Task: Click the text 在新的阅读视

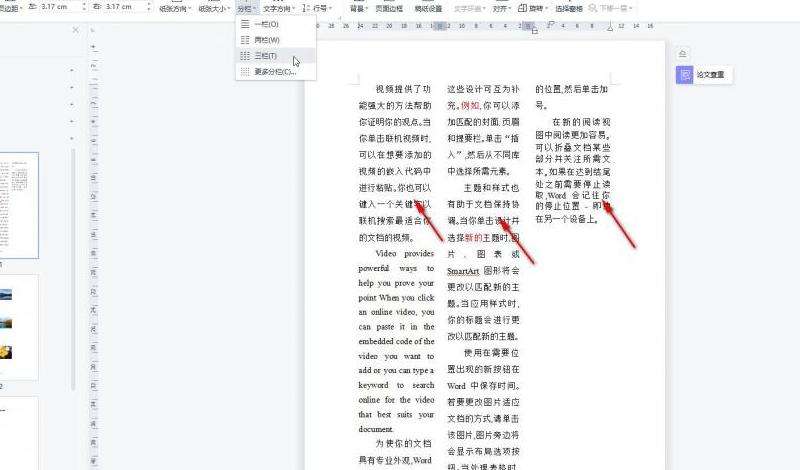Action: (x=581, y=122)
